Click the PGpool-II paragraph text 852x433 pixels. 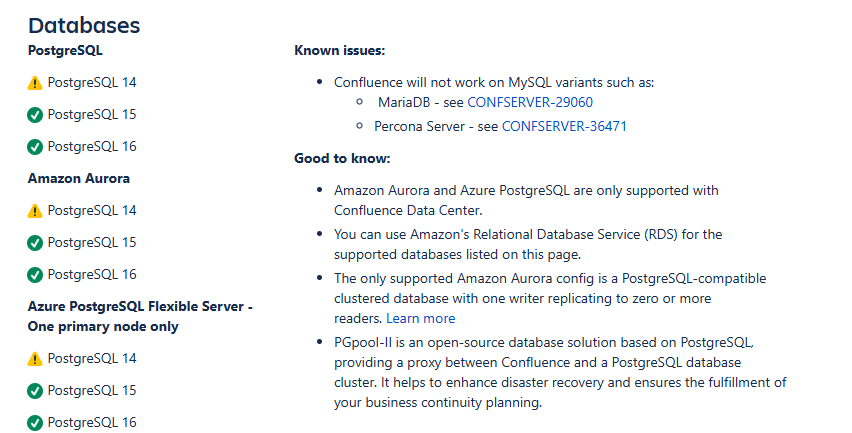click(x=560, y=372)
